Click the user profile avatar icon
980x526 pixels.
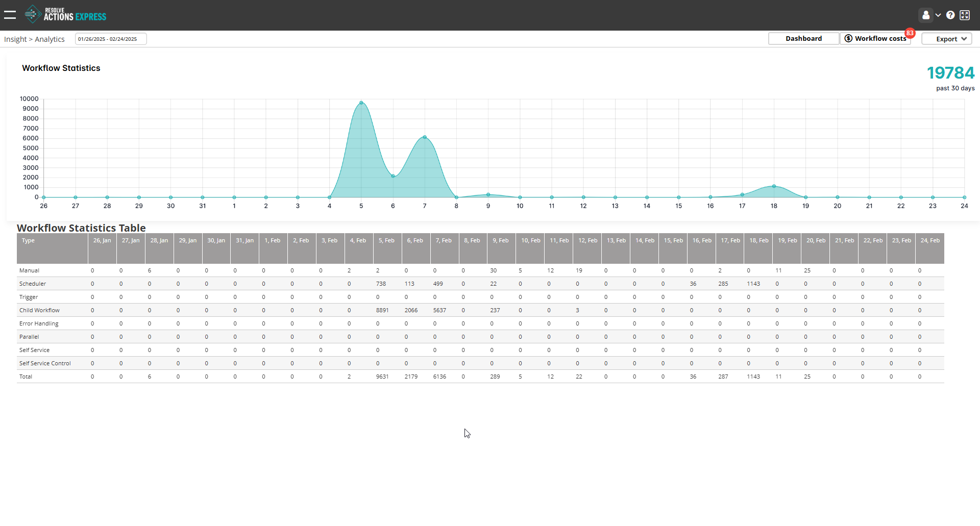(x=926, y=15)
